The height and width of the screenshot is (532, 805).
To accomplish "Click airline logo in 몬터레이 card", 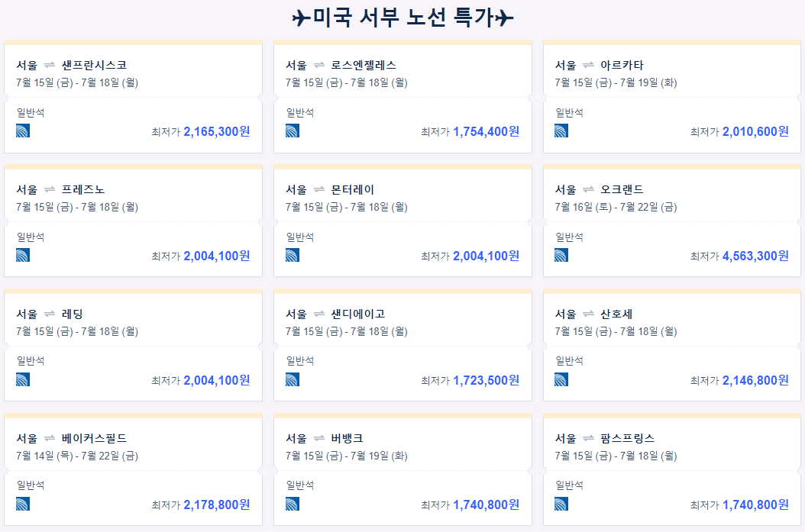I will [x=292, y=255].
